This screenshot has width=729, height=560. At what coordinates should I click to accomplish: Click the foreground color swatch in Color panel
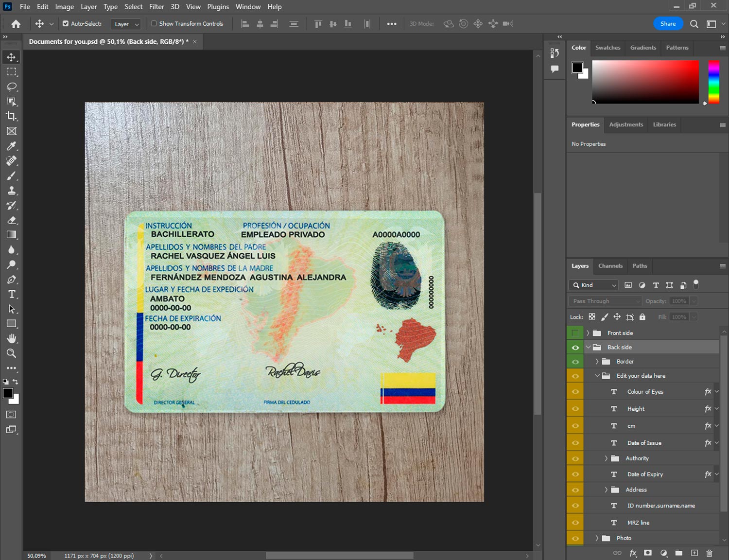(577, 68)
